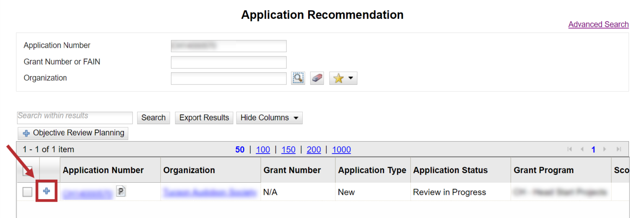The image size is (644, 218).
Task: Open the Advanced Search link
Action: click(598, 24)
